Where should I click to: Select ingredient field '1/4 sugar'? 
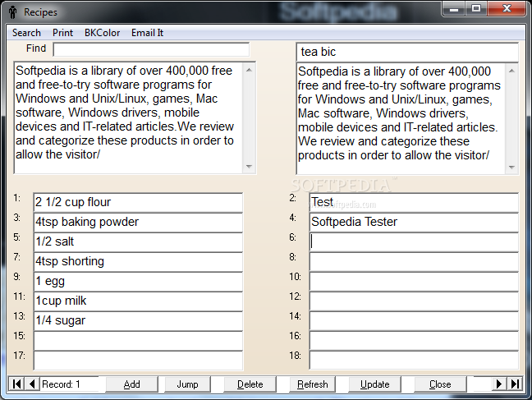pos(138,320)
